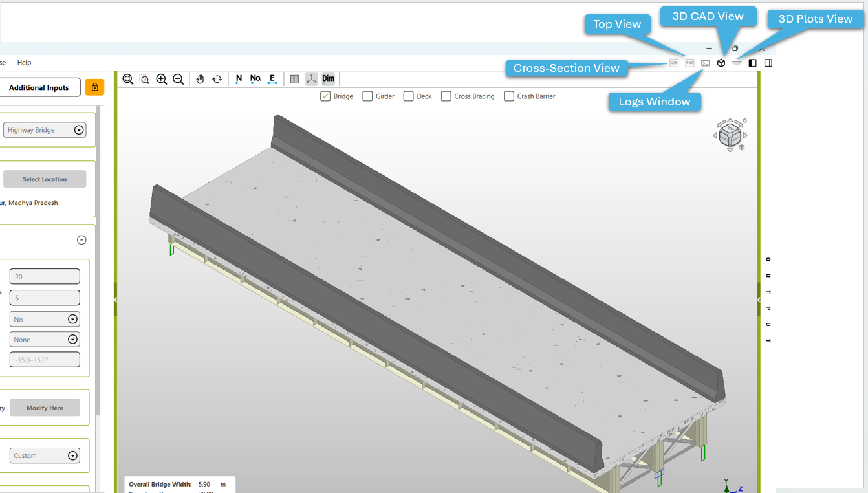
Task: Toggle the right panel layout icon
Action: [768, 63]
